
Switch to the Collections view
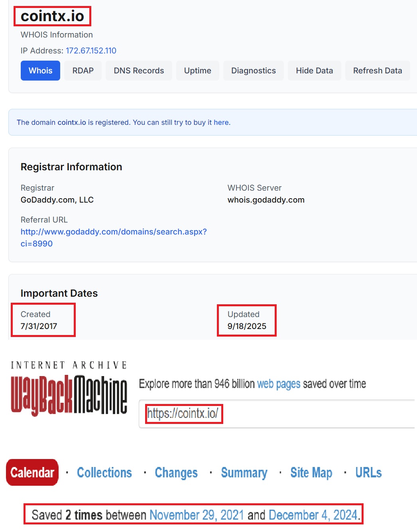[x=104, y=473]
